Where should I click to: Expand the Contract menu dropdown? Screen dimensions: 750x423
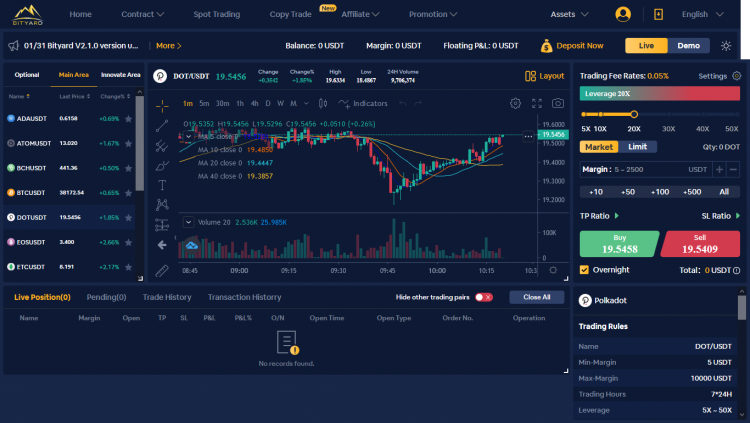point(143,14)
